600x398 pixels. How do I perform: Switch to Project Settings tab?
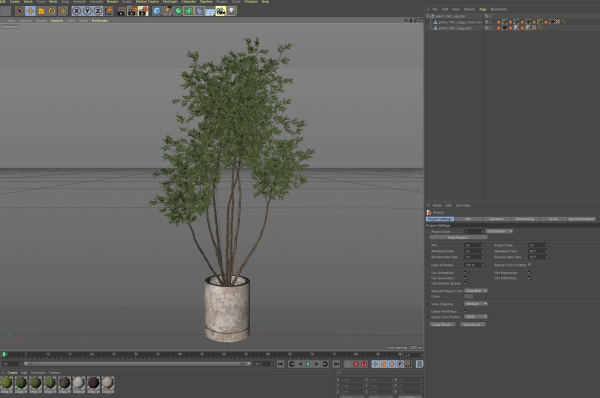coord(440,219)
